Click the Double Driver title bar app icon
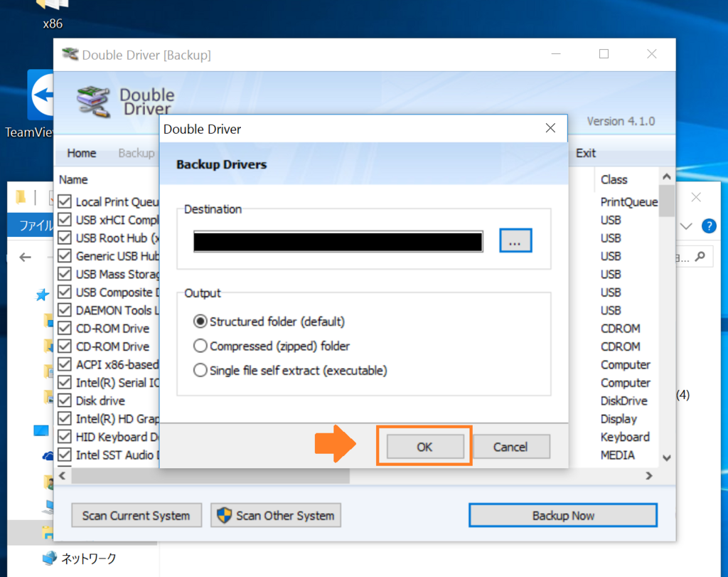 (70, 54)
